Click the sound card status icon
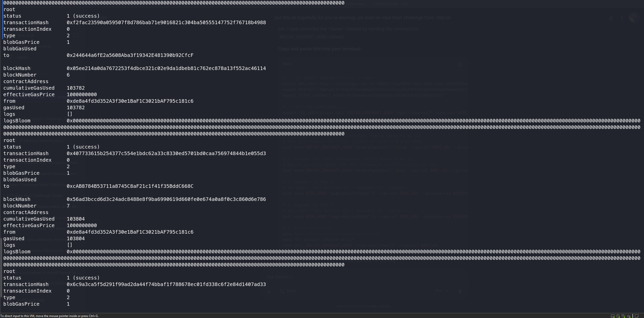 click(629, 316)
